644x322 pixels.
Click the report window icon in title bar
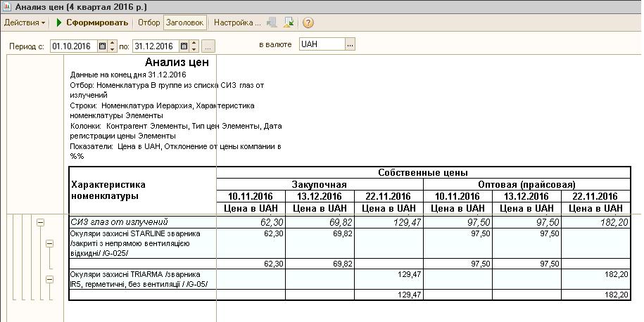point(7,7)
